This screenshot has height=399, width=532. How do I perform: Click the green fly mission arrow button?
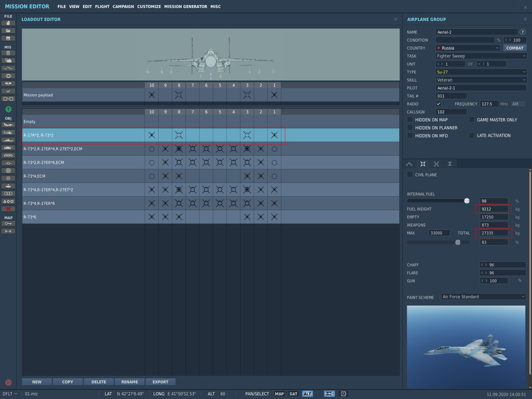[9, 109]
